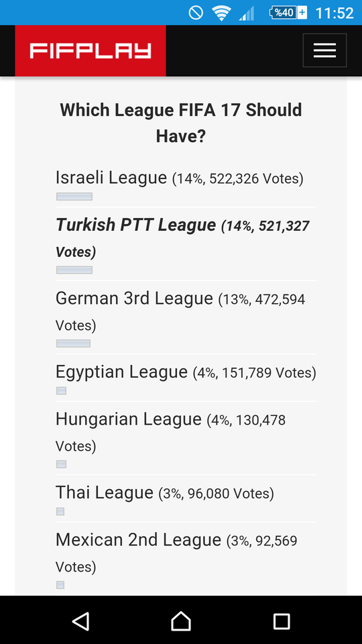Select the Israeli League poll result
Image resolution: width=362 pixels, height=644 pixels.
pyautogui.click(x=180, y=178)
